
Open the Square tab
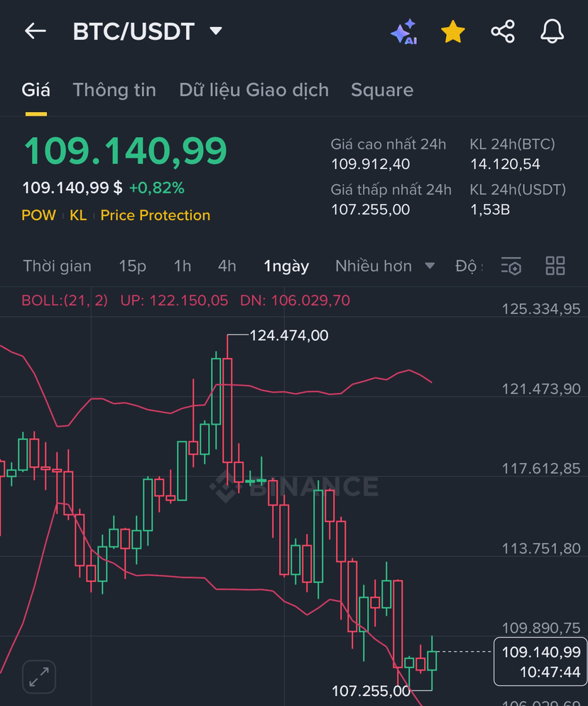[382, 89]
